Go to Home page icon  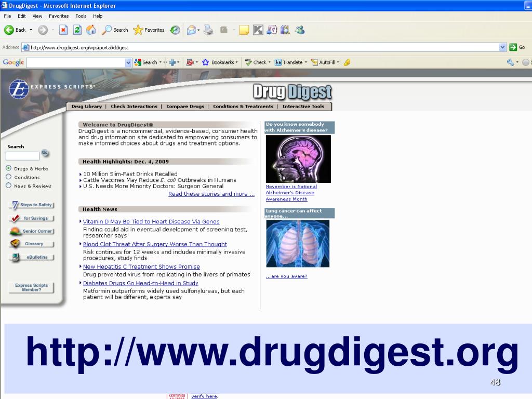click(x=91, y=30)
